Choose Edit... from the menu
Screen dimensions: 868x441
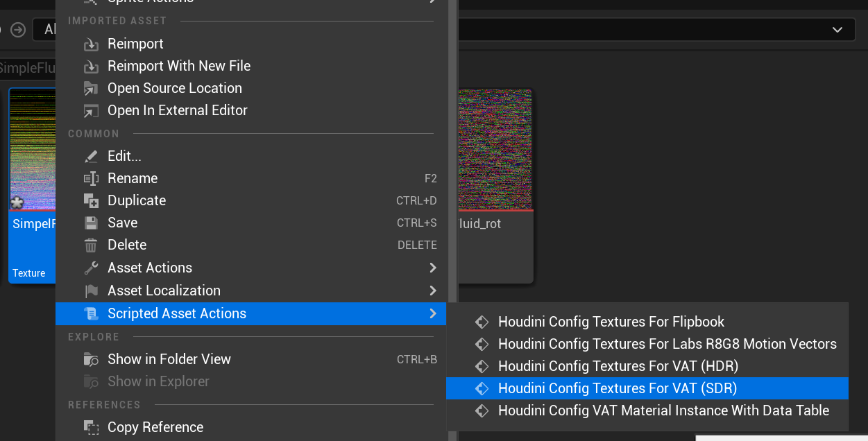(251, 156)
